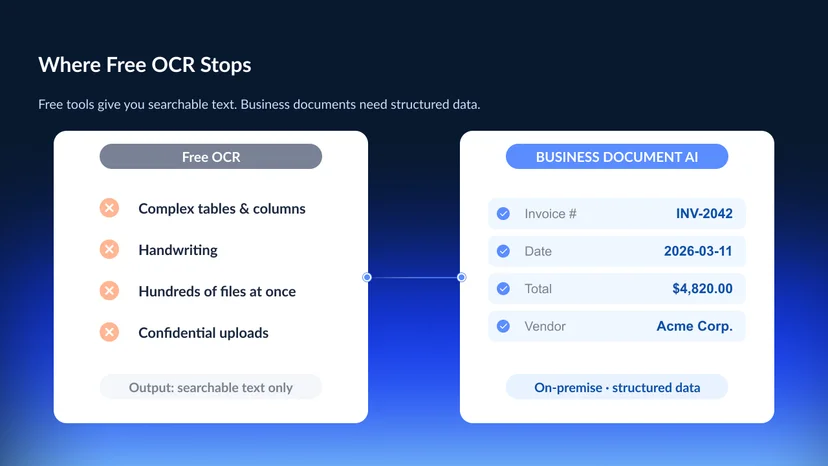Click the 'Total' field label
Screen dimensions: 828x466
pos(538,288)
